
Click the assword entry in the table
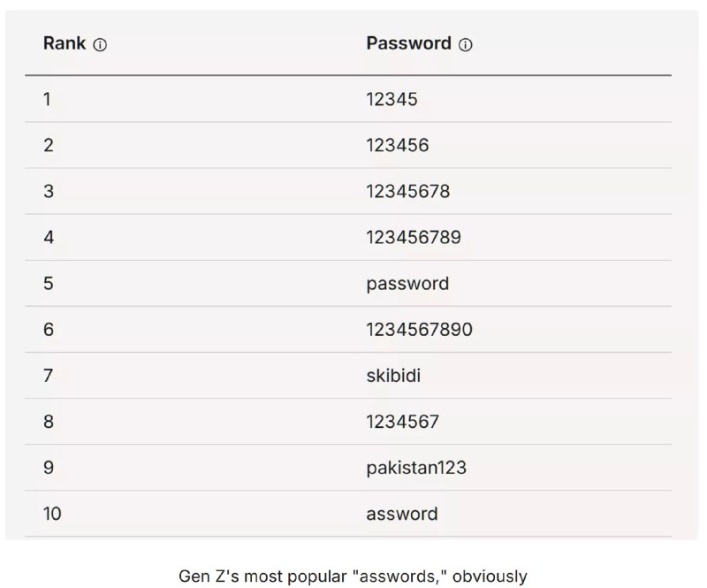tap(402, 514)
